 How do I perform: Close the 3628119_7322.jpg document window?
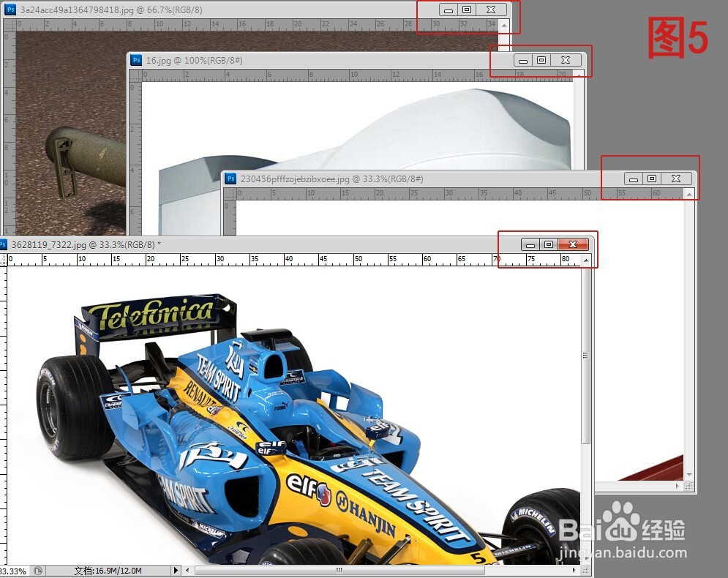[x=574, y=244]
